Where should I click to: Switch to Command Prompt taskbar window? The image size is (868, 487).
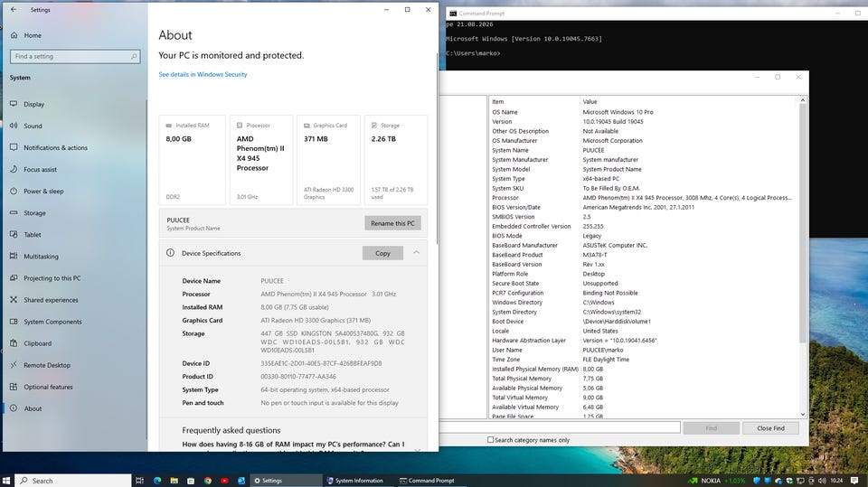click(x=430, y=481)
